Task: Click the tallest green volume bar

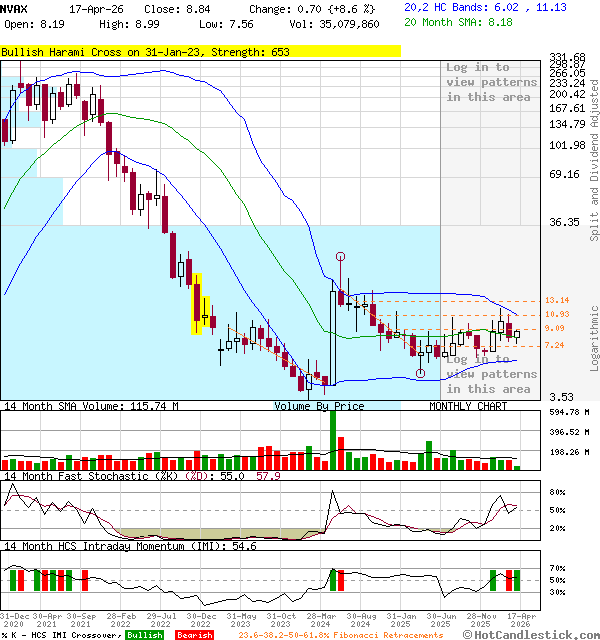Action: (333, 439)
